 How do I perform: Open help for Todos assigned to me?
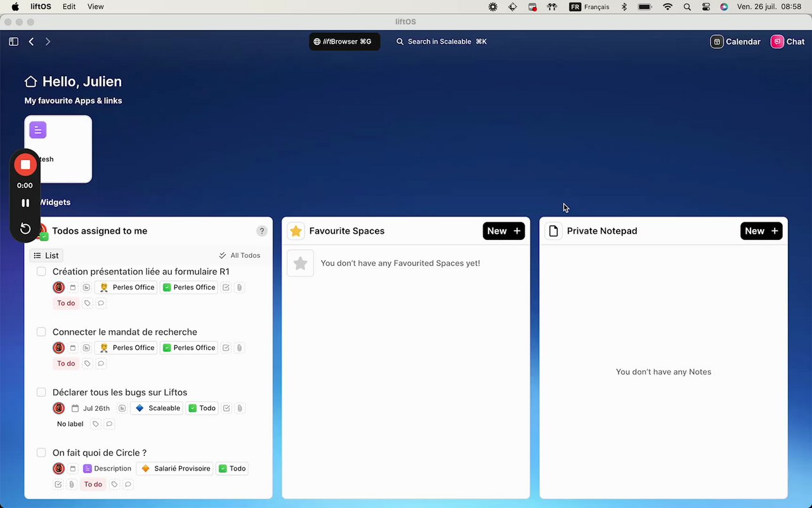click(261, 231)
